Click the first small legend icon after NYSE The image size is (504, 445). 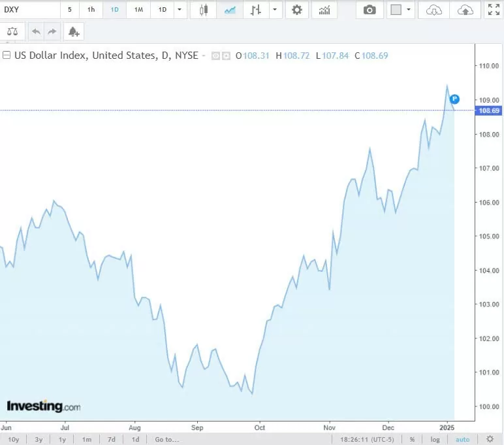(215, 56)
